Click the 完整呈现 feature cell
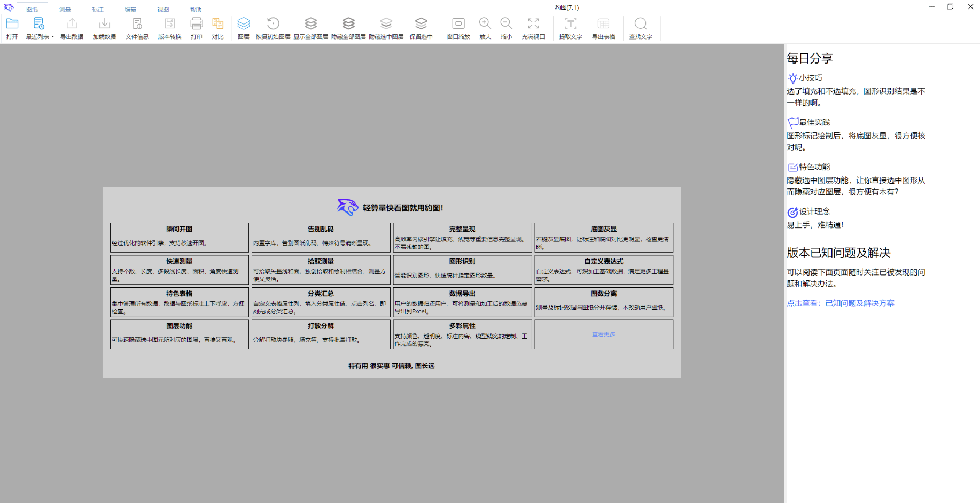This screenshot has width=980, height=503. [x=462, y=238]
